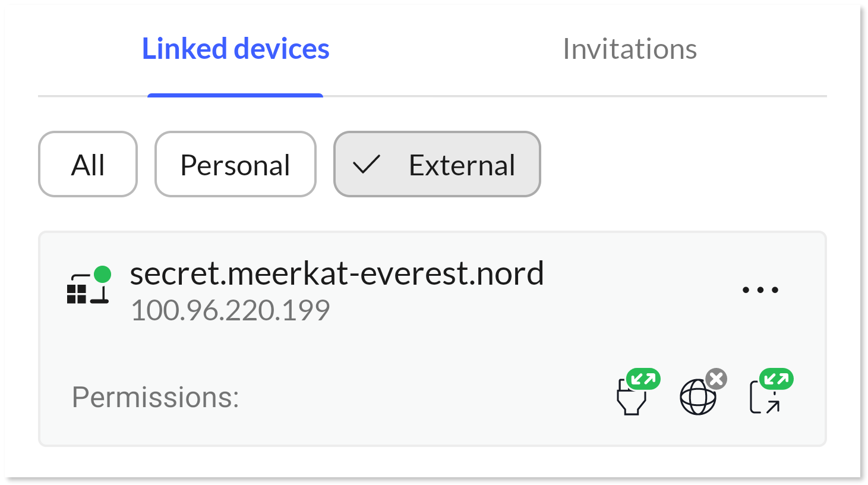Switch to the Invitations tab

pos(631,49)
